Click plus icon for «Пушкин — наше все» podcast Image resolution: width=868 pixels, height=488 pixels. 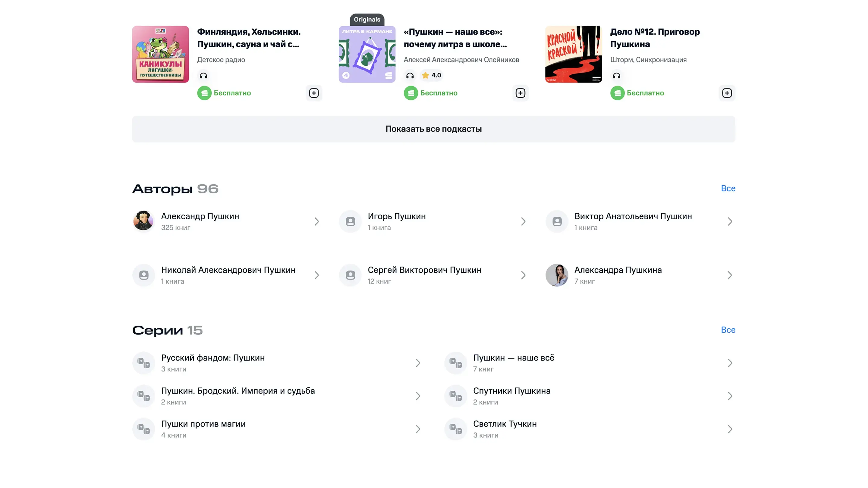[520, 93]
